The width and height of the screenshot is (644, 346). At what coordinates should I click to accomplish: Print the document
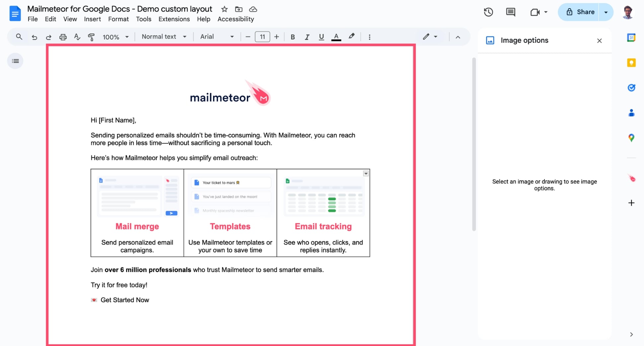pyautogui.click(x=63, y=37)
